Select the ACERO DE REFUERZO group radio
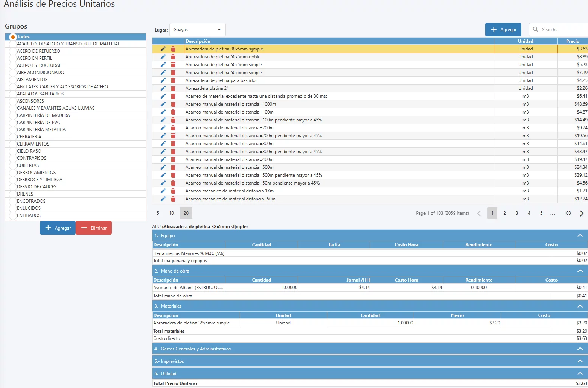 13,51
